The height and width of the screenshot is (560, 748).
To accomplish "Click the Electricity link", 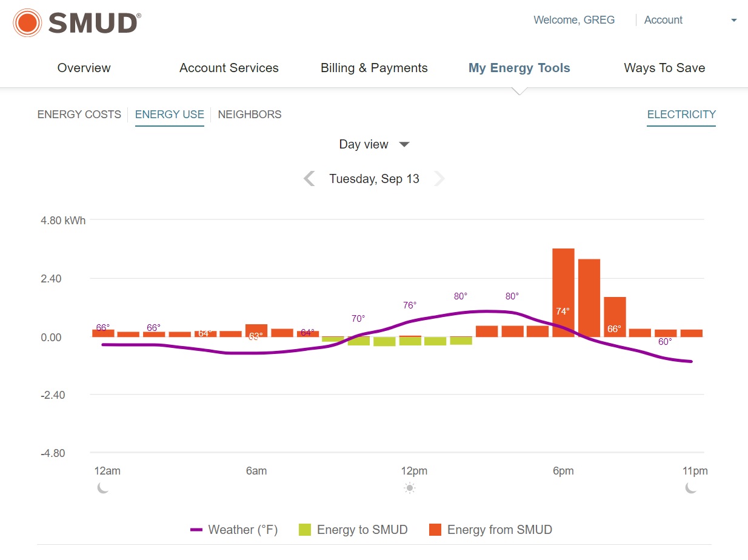I will 681,115.
